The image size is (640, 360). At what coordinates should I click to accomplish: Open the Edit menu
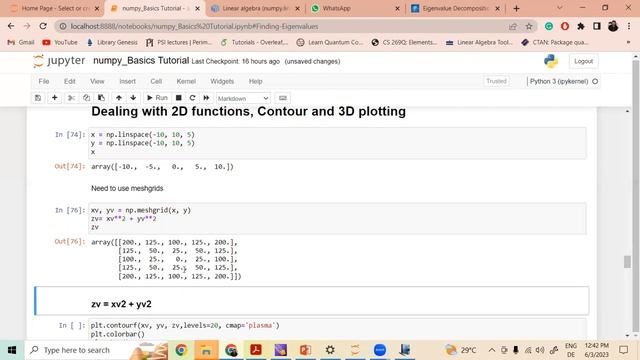69,81
